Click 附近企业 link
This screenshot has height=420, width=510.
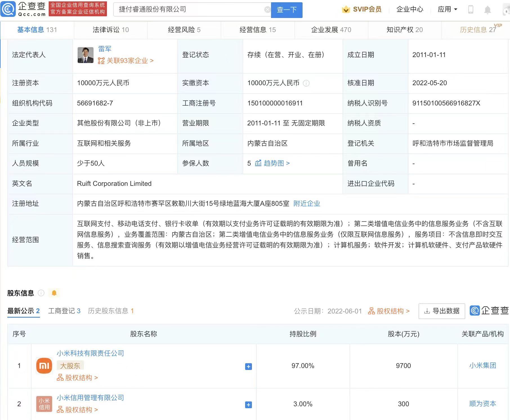point(307,204)
